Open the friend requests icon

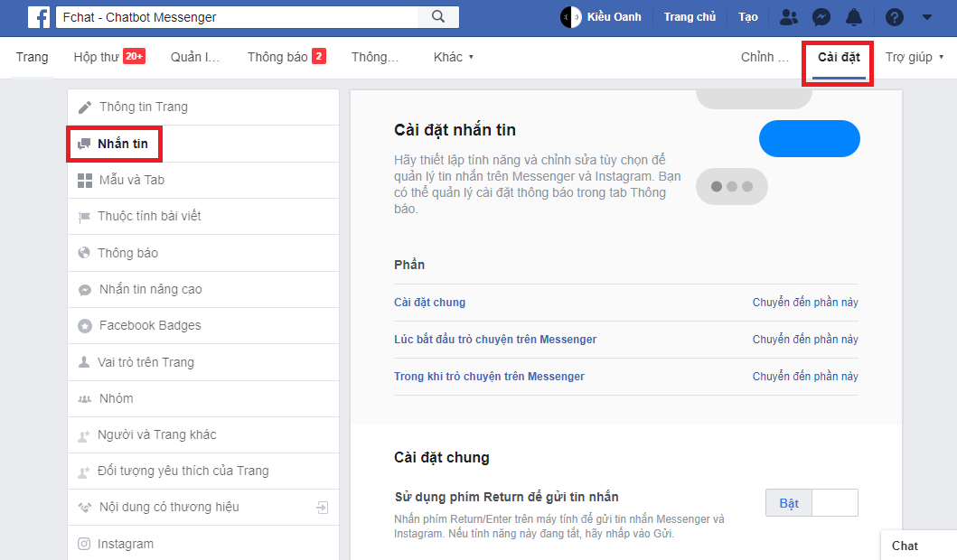pyautogui.click(x=788, y=17)
